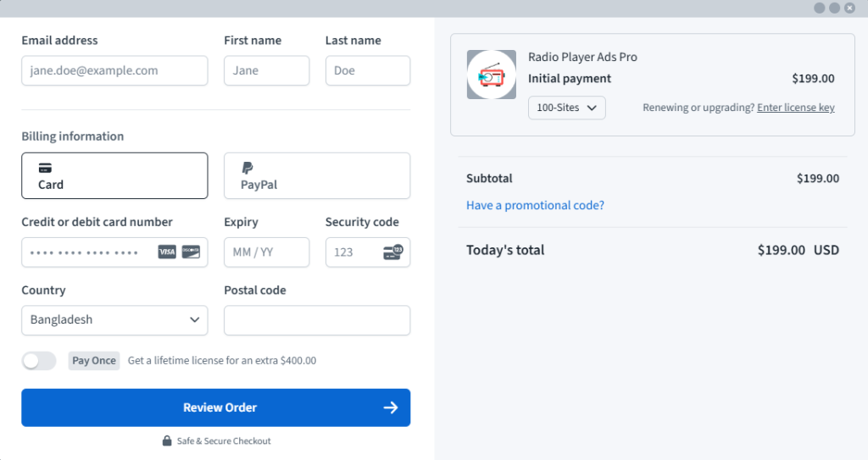Open Have a promotional code link

[535, 205]
